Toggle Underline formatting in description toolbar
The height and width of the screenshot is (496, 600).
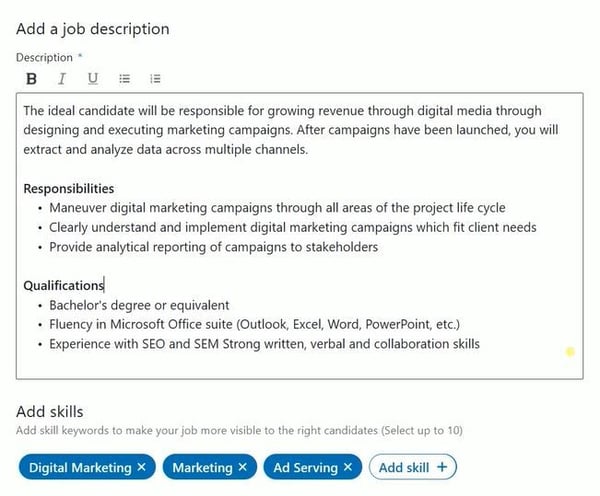coord(93,79)
